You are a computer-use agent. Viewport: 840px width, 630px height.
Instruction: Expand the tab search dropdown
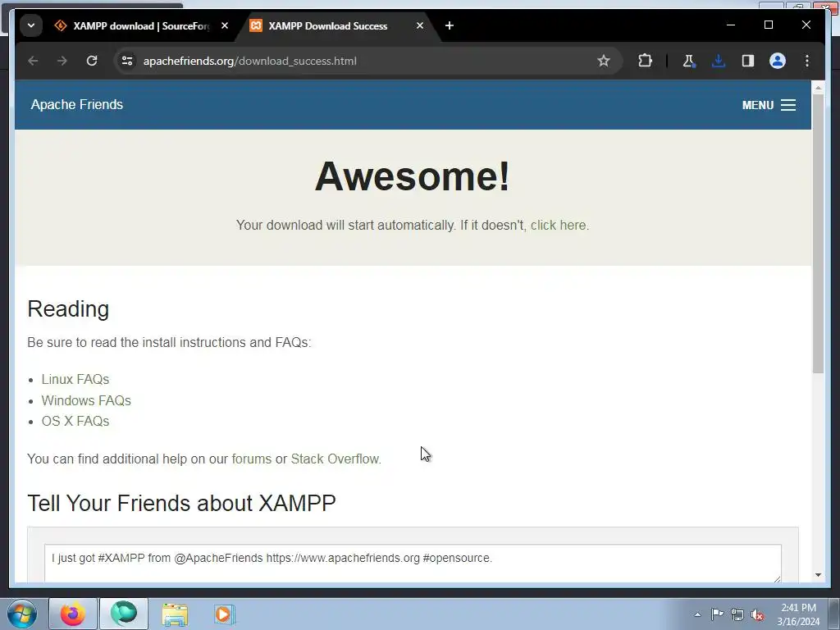[x=31, y=25]
